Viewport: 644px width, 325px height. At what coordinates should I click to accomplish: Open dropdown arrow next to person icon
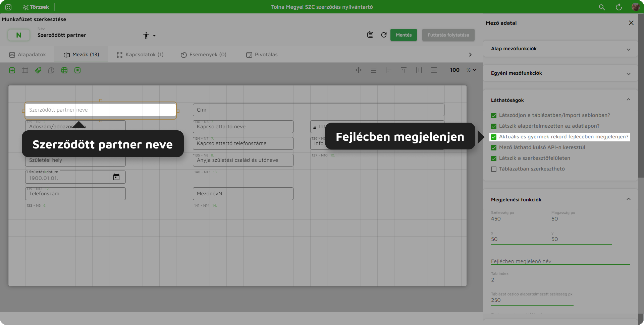pos(154,36)
